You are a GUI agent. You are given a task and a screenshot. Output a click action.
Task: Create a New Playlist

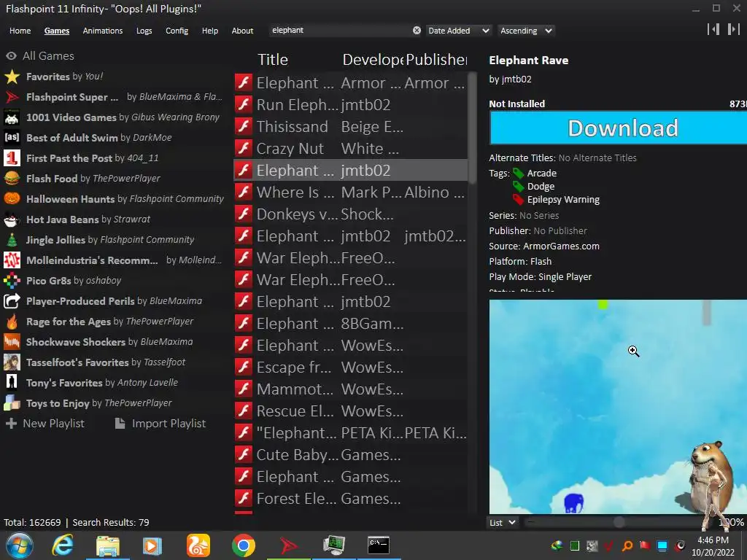coord(45,424)
